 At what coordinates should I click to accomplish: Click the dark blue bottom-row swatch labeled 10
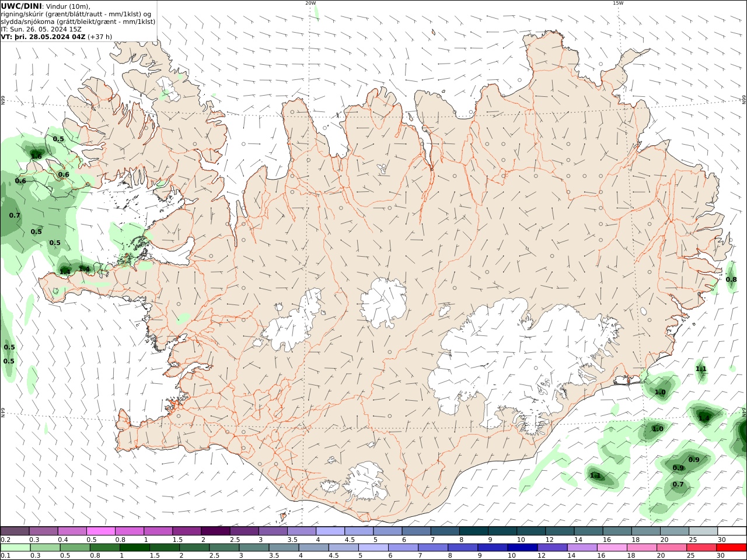pos(522,547)
